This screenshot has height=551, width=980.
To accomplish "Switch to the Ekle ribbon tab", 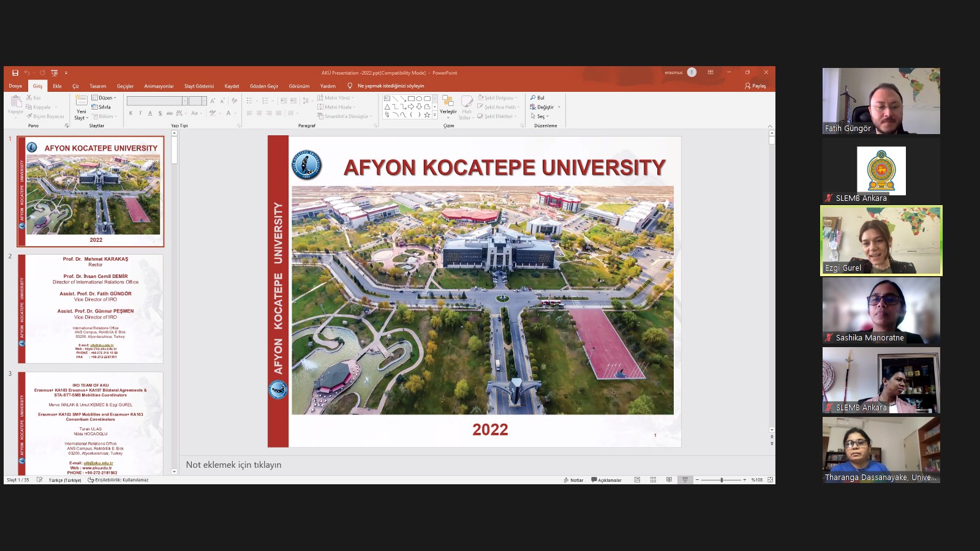I will pyautogui.click(x=57, y=86).
